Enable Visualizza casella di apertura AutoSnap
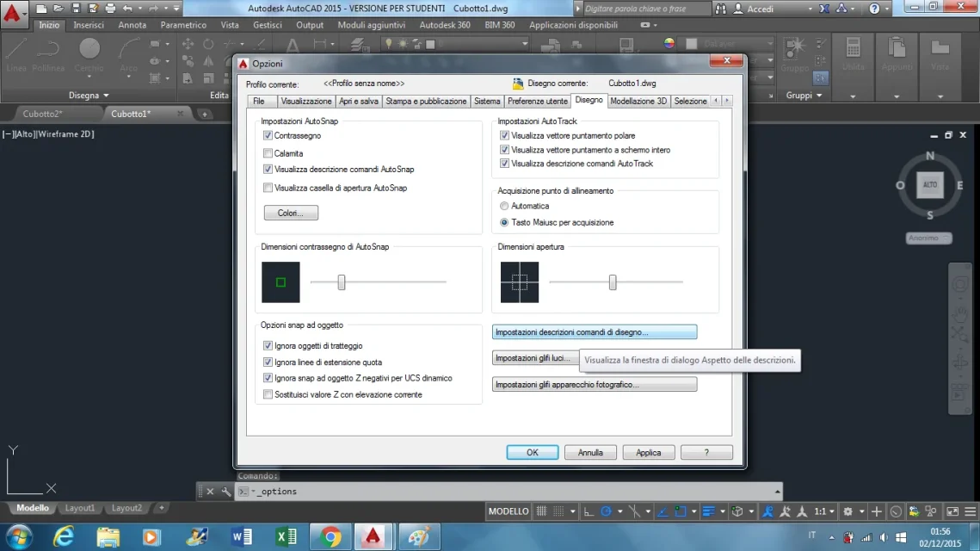980x551 pixels. pos(268,188)
